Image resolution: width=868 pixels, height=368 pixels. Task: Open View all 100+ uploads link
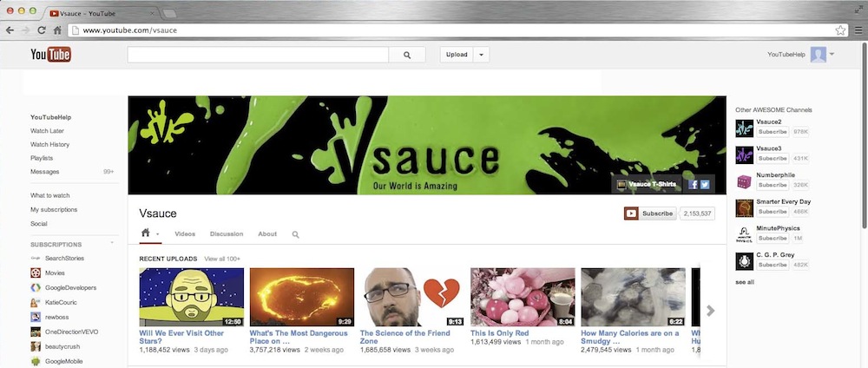point(222,259)
